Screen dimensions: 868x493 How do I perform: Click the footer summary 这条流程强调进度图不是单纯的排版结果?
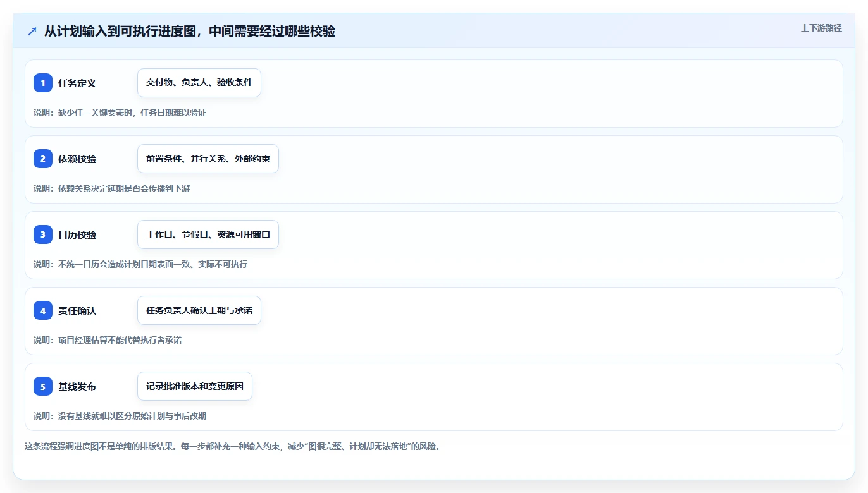pyautogui.click(x=232, y=446)
